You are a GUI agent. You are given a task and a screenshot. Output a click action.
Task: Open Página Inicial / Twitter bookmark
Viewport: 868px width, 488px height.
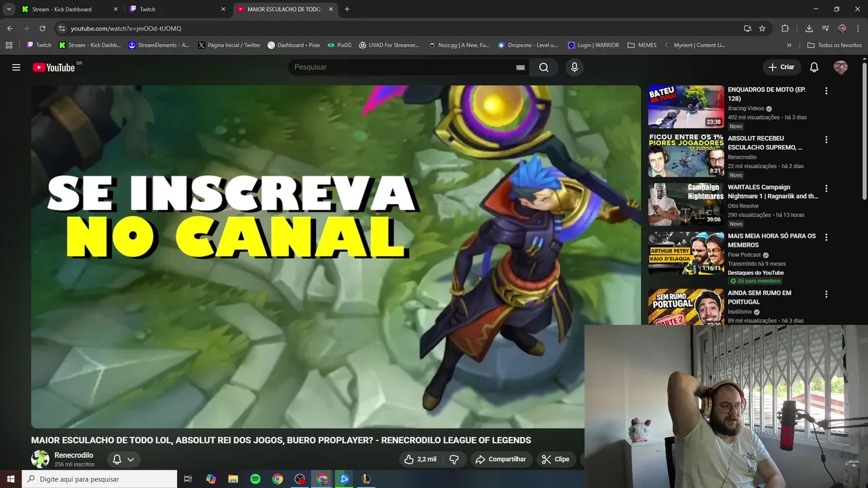[x=229, y=45]
